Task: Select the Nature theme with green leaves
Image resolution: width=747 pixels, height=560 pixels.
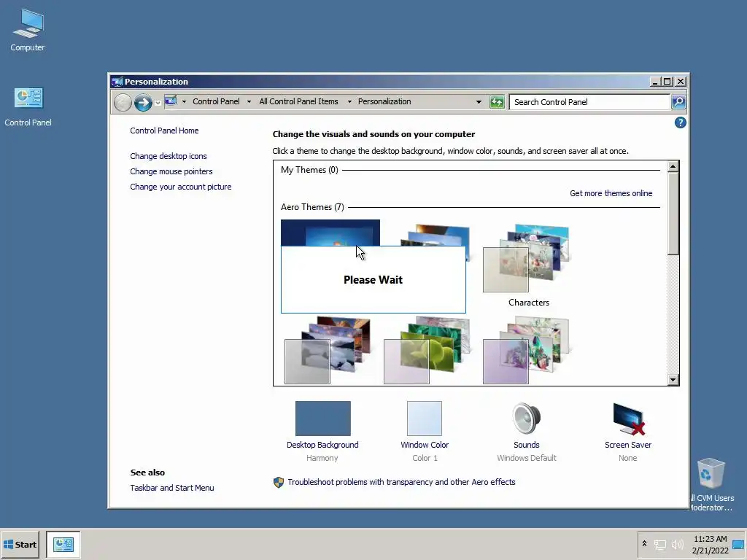Action: (427, 351)
